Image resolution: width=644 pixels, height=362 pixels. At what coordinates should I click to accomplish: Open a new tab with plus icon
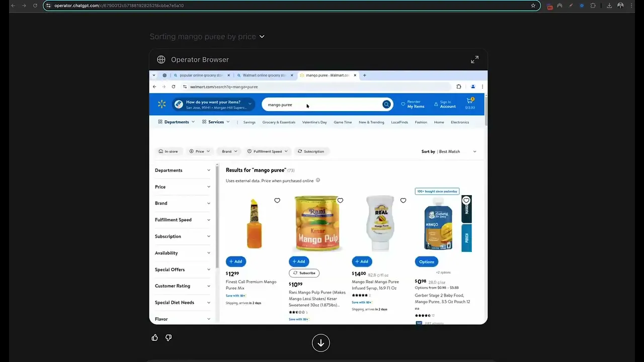365,75
